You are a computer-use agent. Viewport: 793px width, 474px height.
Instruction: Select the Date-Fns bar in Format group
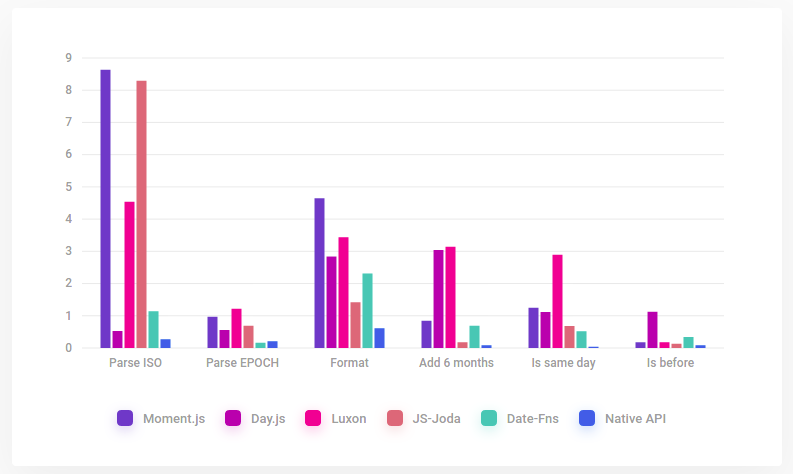point(368,310)
